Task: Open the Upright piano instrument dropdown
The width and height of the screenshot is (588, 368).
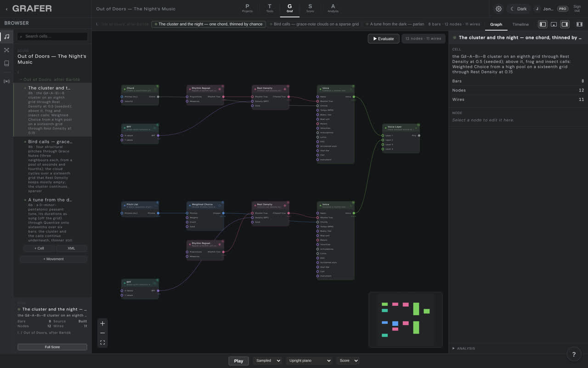Action: [309, 361]
